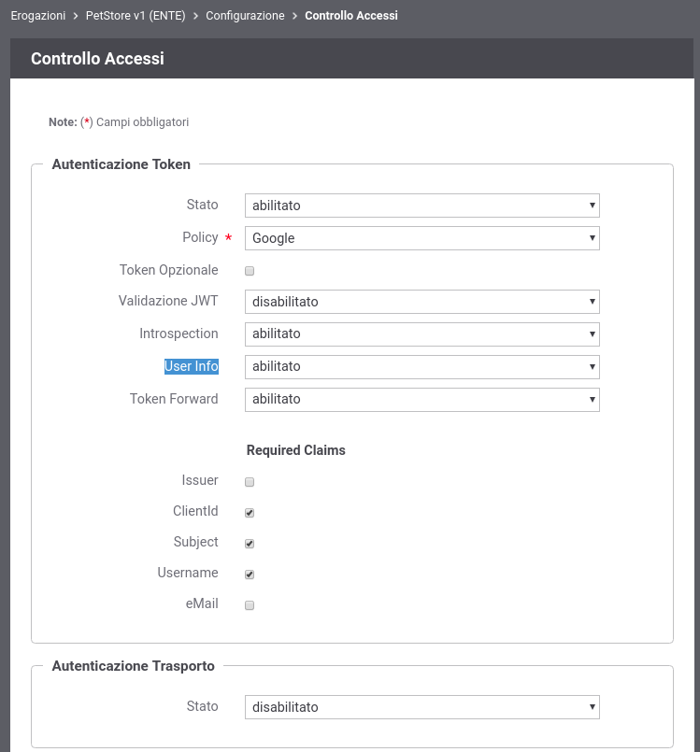700x752 pixels.
Task: Uncheck the Subject required claim
Action: point(250,544)
